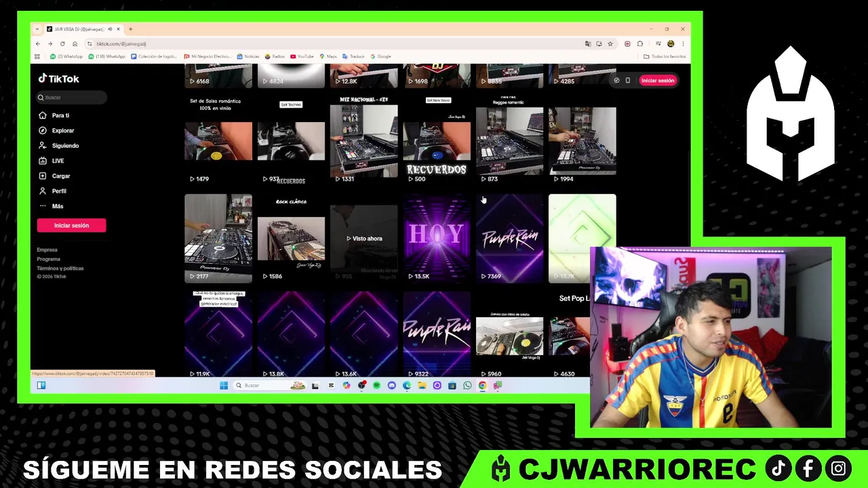Open the (2) WhatsApp bookmark
The image size is (868, 488).
66,56
